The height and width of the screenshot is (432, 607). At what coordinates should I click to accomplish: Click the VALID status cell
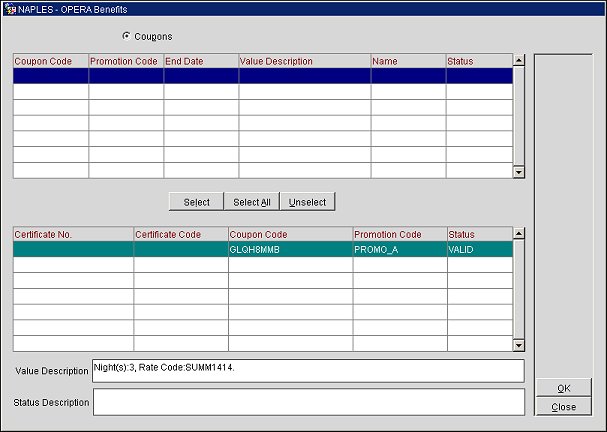[x=478, y=250]
